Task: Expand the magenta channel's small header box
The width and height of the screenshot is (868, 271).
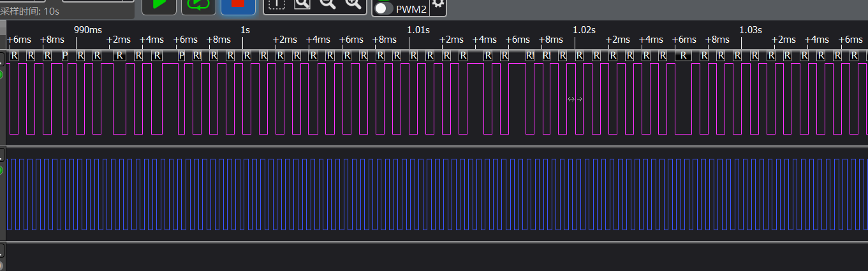Action: tap(1, 59)
